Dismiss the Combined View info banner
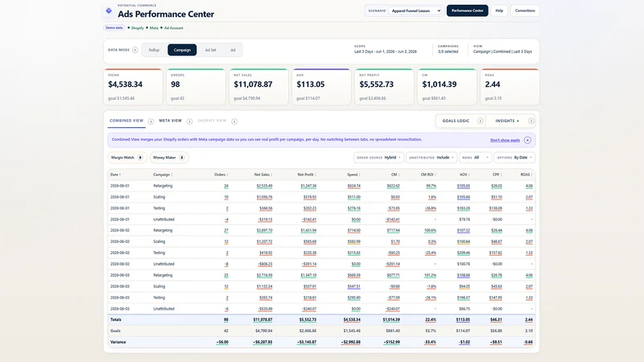644x362 pixels. pyautogui.click(x=527, y=140)
